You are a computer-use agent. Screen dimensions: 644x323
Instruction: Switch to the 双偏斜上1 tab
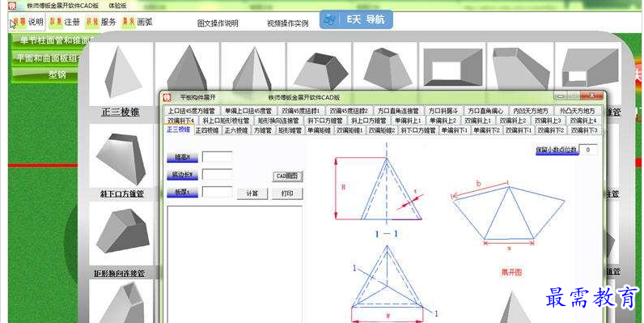click(477, 121)
